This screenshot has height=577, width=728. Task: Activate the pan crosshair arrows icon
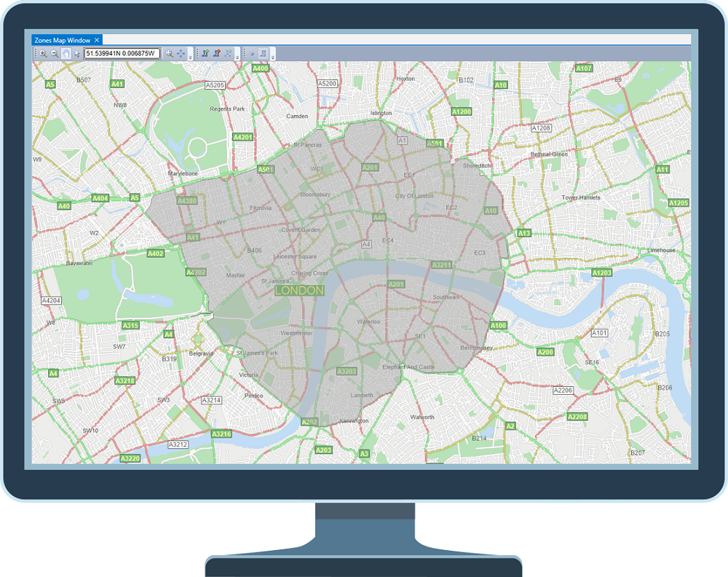pos(183,53)
